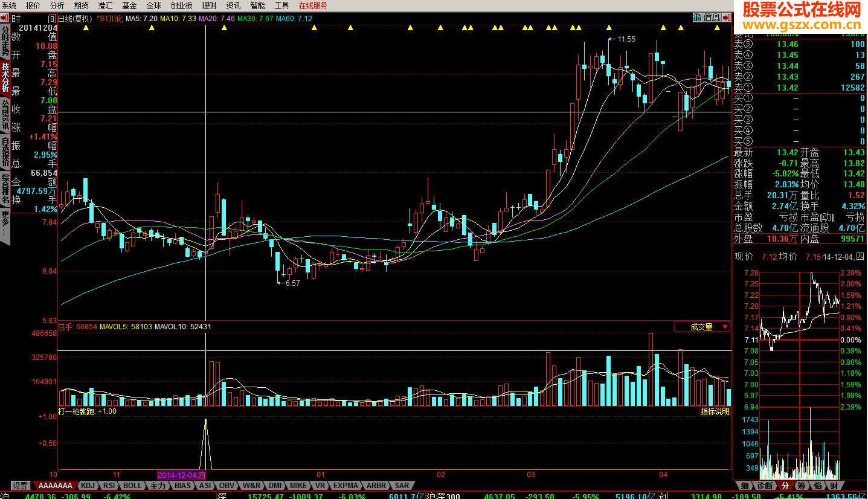The height and width of the screenshot is (499, 868).
Task: Open the 系统 menu
Action: [9, 5]
